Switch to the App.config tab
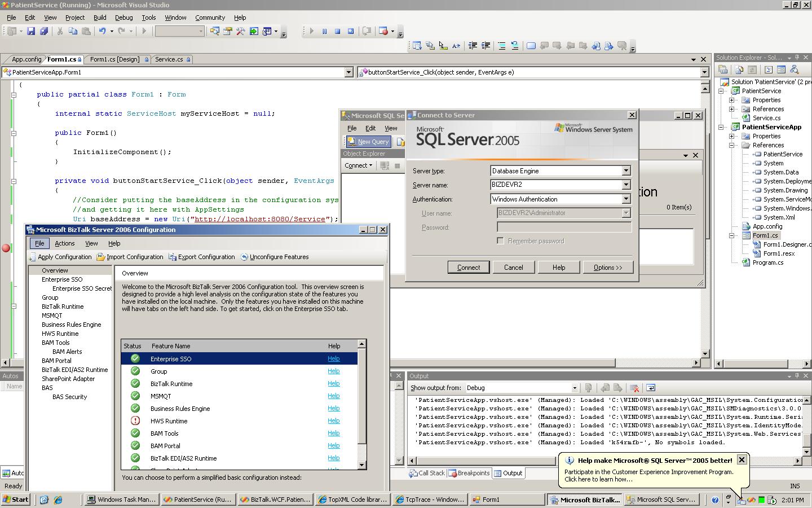The height and width of the screenshot is (508, 812). pos(27,59)
